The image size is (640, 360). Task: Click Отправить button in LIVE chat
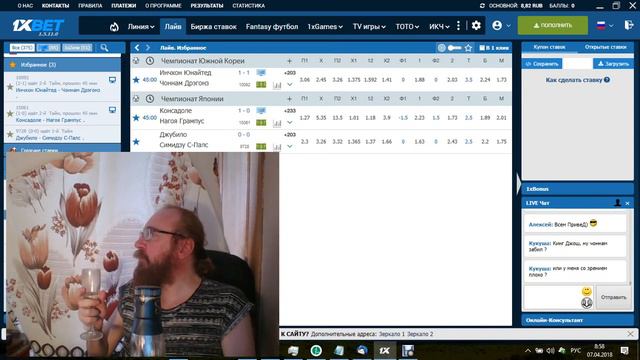613,297
